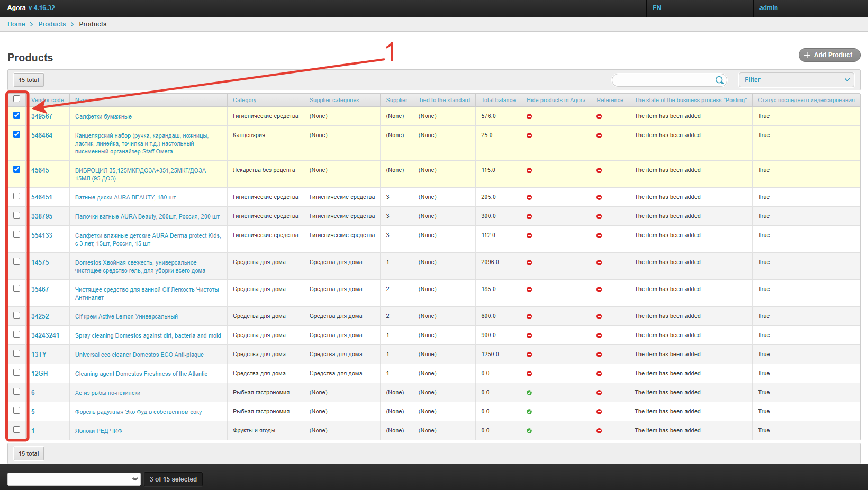Uncheck the checkbox for vendor code 45645
This screenshot has height=490, width=868.
point(17,169)
